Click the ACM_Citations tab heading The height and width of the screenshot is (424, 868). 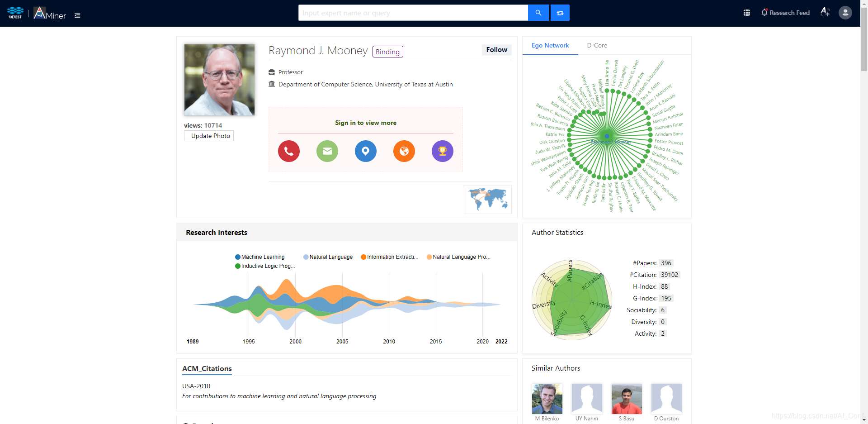[207, 368]
